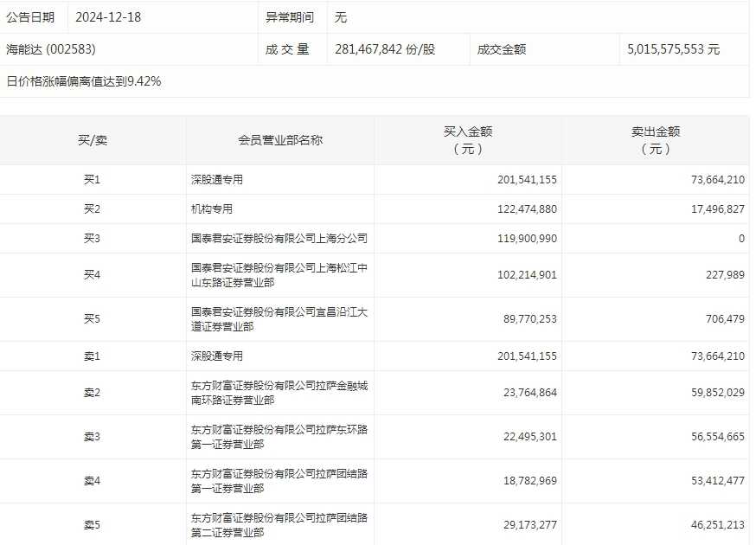Click the 会员营业部名称 column header
The image size is (756, 545).
coord(280,140)
